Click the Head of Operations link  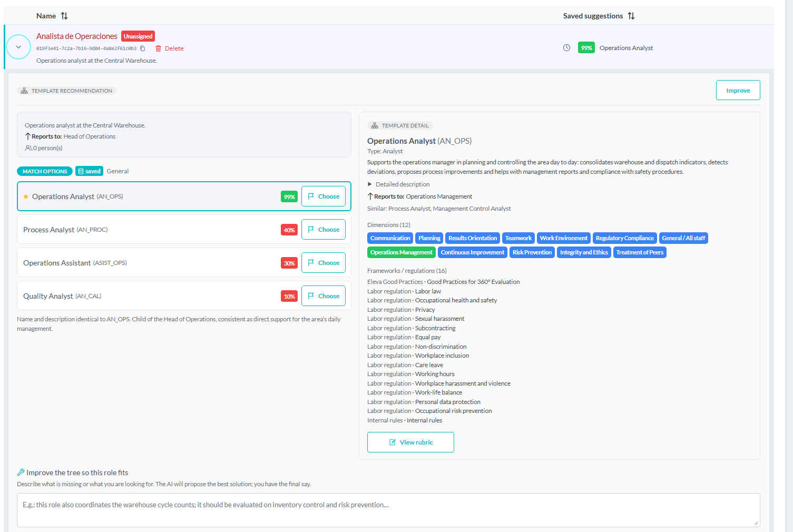tap(90, 136)
